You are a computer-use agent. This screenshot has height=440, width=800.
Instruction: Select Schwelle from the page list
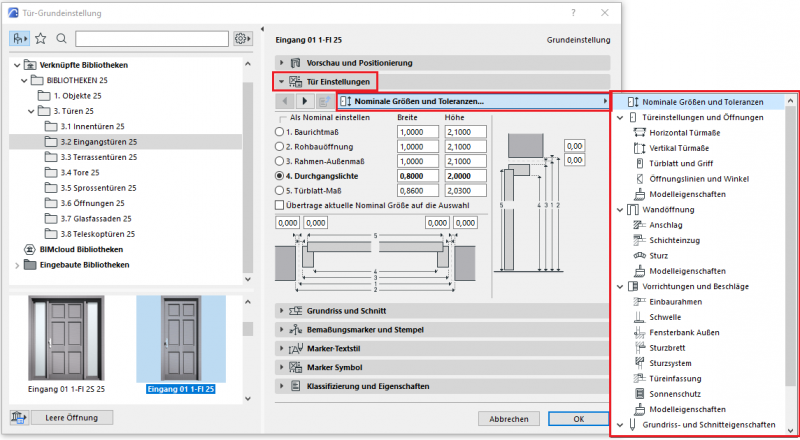(666, 317)
